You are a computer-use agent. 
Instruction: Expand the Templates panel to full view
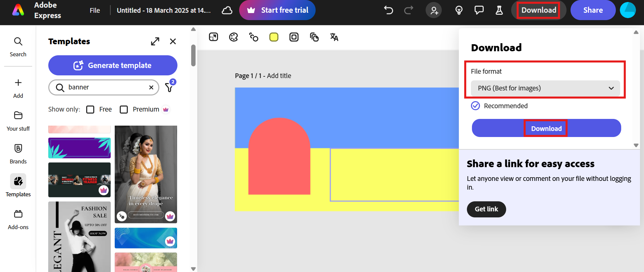pos(155,42)
